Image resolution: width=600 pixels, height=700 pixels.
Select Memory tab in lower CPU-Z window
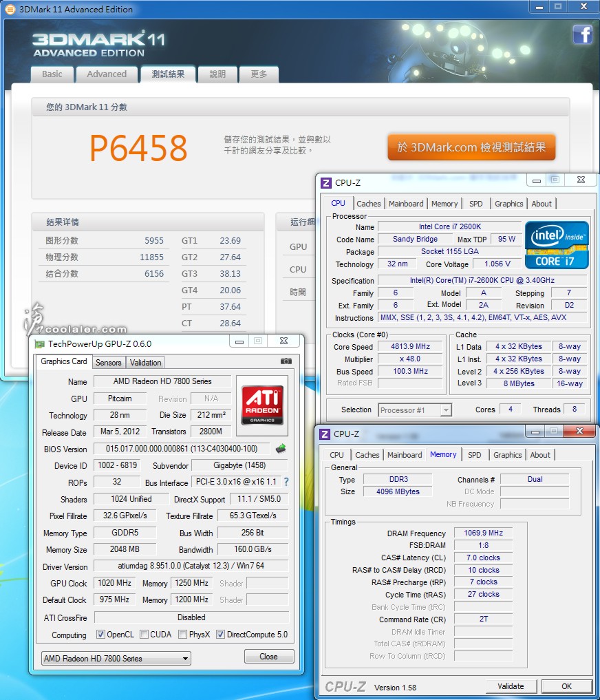[x=443, y=454]
